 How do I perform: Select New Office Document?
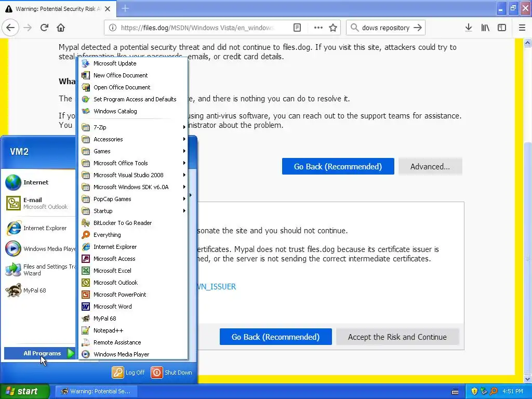point(133,75)
